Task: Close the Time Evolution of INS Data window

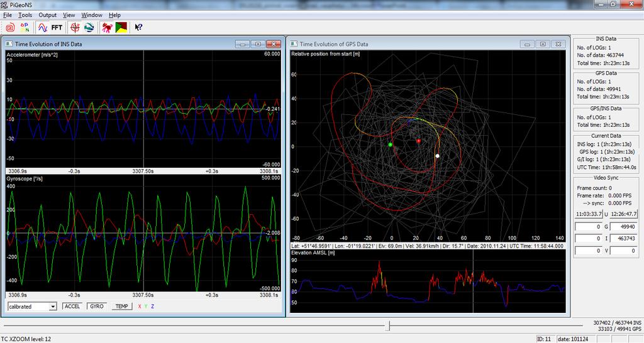Action: [x=274, y=44]
